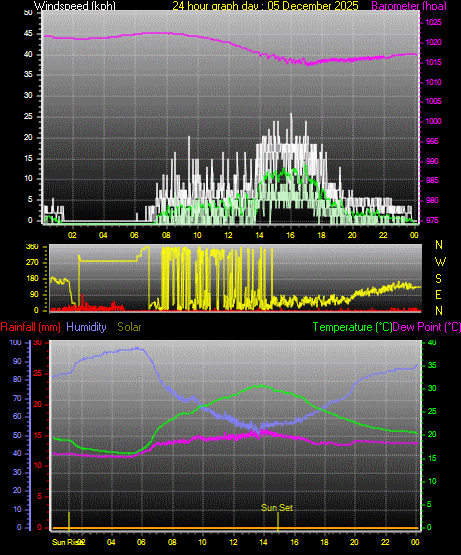Select the 1015 value on barometer axis
The height and width of the screenshot is (555, 461).
click(433, 62)
